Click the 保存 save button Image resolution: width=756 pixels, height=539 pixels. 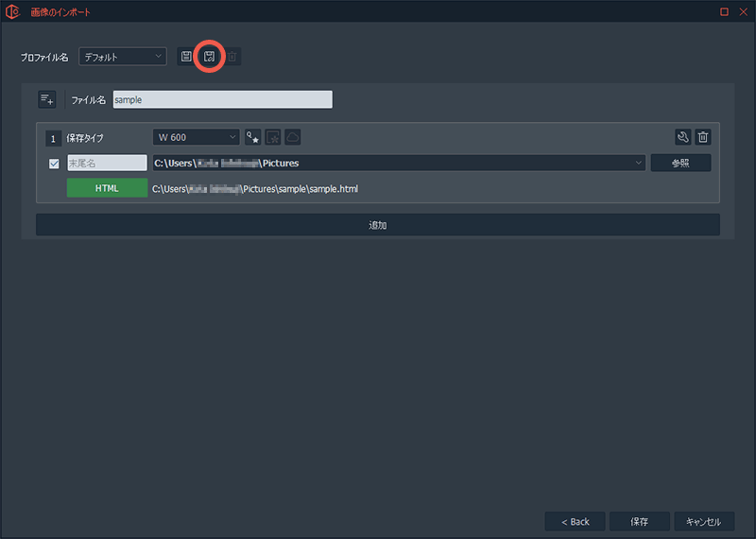pyautogui.click(x=640, y=521)
